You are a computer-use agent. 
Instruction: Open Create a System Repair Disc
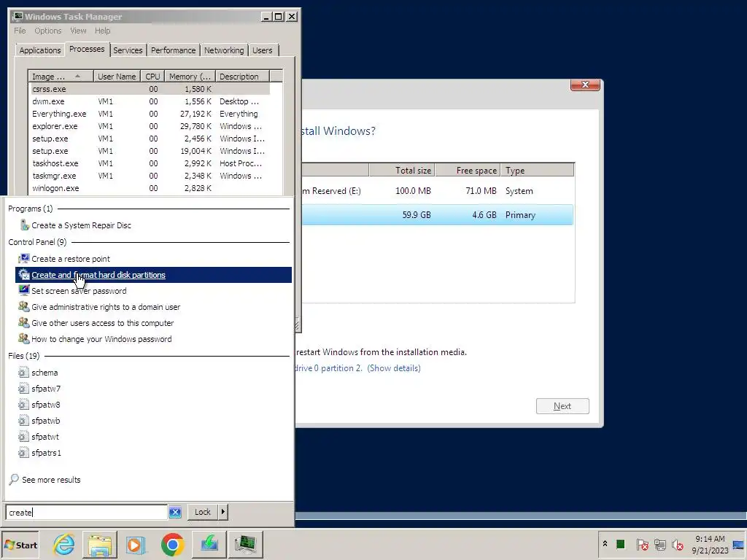pyautogui.click(x=81, y=225)
